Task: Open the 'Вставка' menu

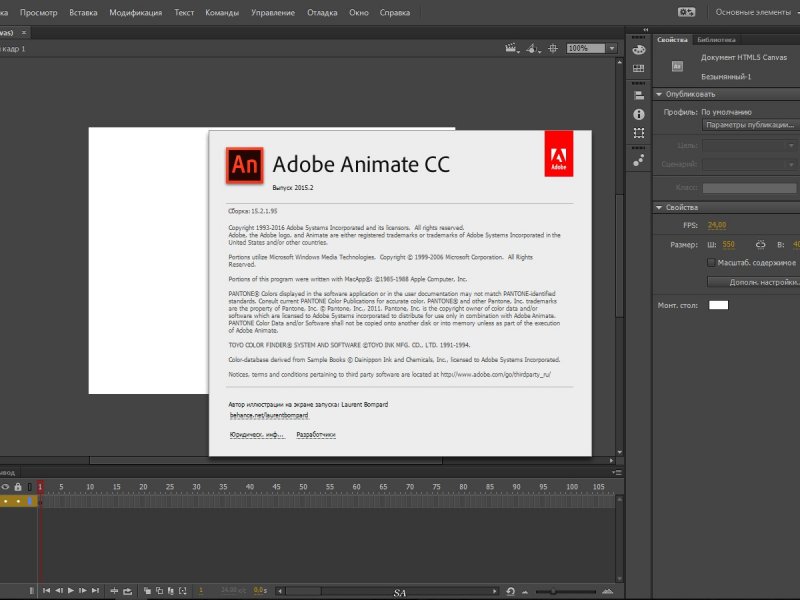Action: [x=83, y=13]
